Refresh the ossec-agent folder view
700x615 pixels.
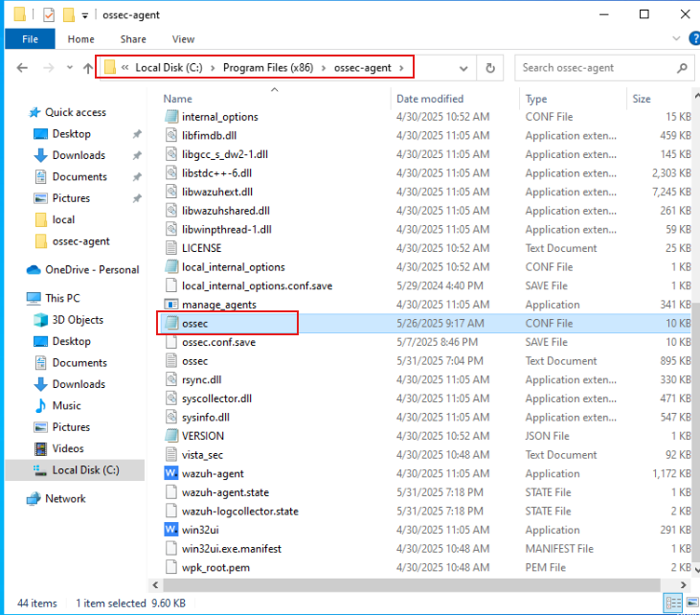(x=490, y=68)
